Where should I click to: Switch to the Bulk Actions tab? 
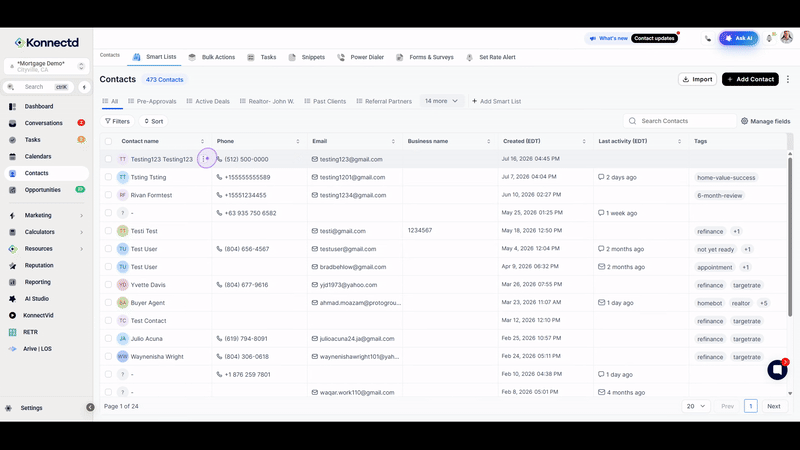click(x=212, y=57)
